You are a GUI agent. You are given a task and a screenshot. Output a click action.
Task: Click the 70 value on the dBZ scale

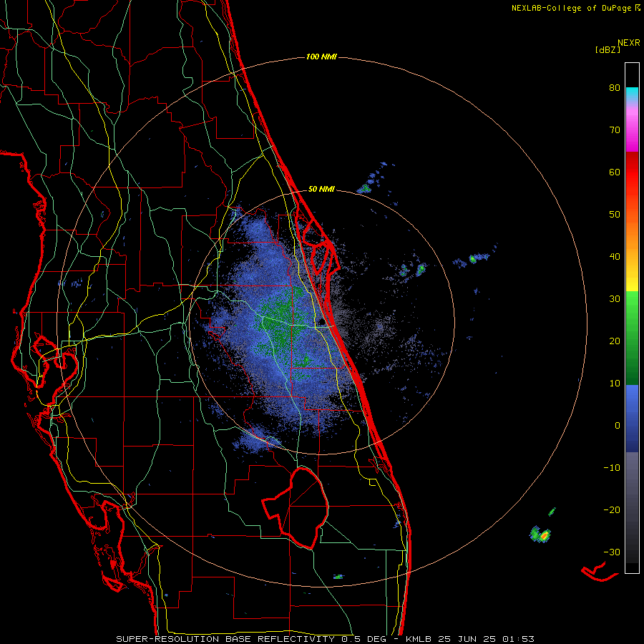(615, 130)
